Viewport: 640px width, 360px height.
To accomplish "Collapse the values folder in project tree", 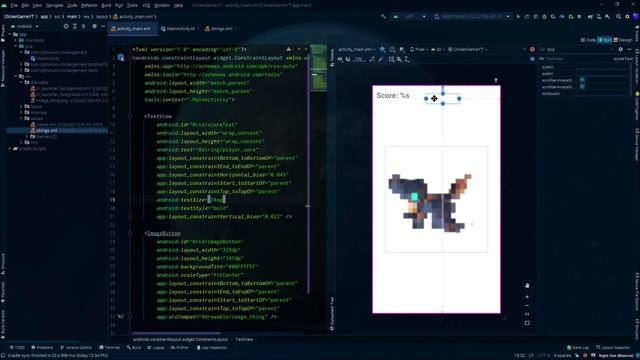I will [x=22, y=118].
